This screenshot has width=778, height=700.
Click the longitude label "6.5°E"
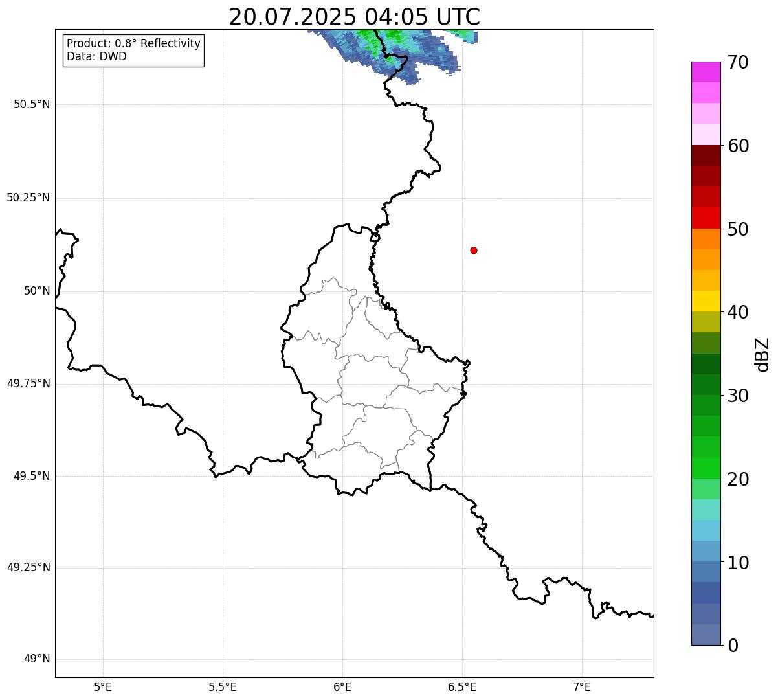coord(462,686)
